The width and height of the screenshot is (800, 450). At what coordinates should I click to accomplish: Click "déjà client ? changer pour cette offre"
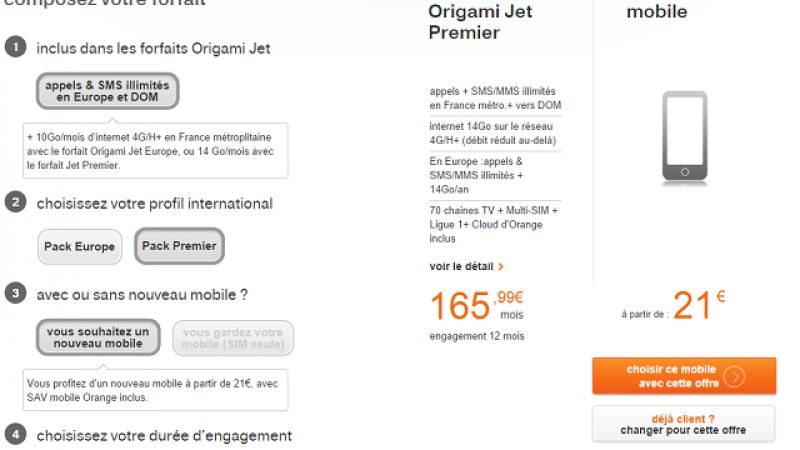pyautogui.click(x=683, y=425)
